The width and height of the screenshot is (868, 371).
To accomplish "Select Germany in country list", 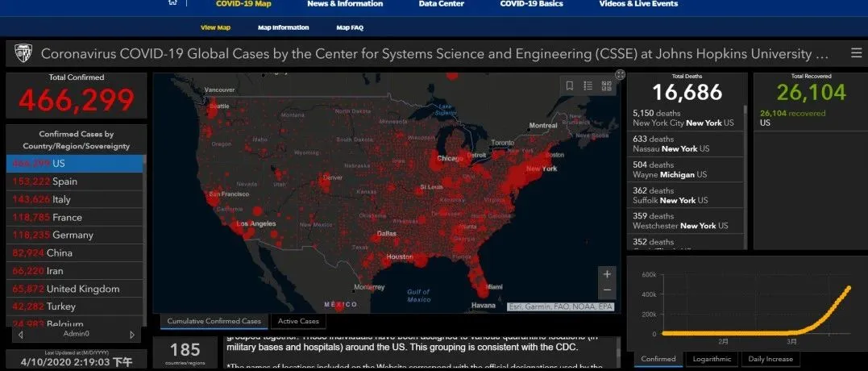I will tap(74, 235).
